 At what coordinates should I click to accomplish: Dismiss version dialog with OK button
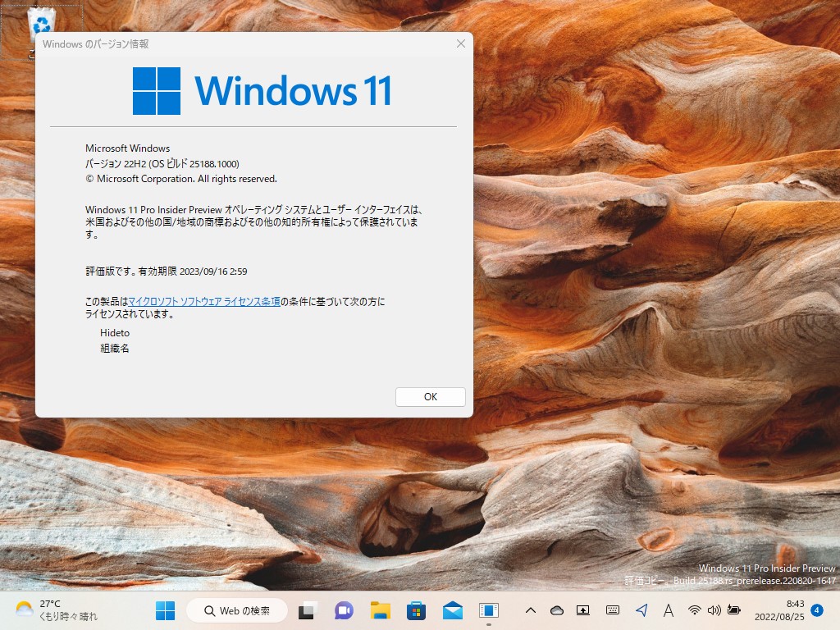pos(430,396)
